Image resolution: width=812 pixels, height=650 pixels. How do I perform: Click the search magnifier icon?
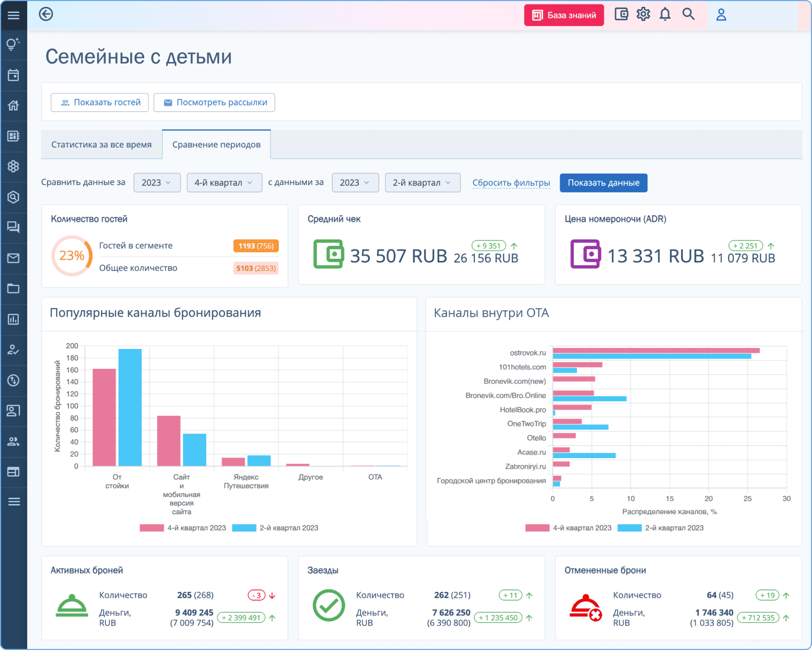click(x=689, y=14)
